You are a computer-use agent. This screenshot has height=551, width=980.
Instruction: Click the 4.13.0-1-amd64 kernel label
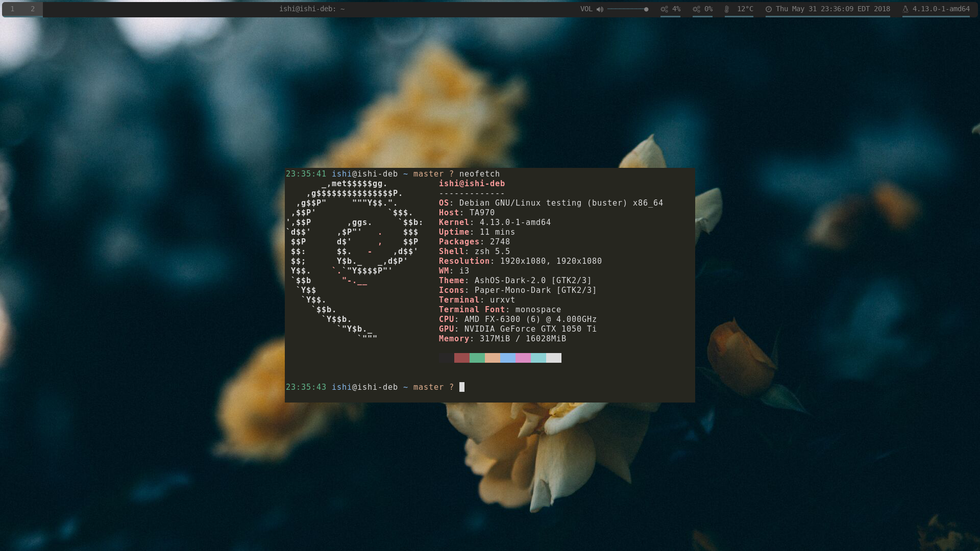click(x=941, y=9)
